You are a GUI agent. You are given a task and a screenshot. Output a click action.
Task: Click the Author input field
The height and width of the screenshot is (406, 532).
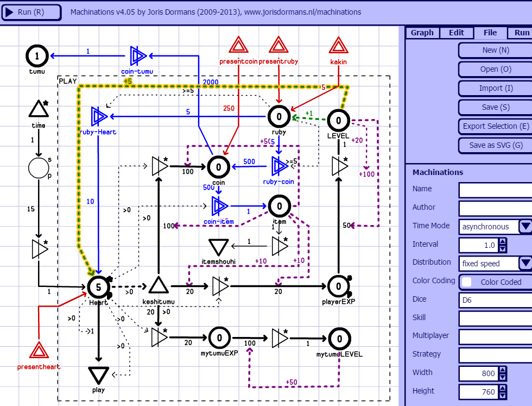[495, 208]
